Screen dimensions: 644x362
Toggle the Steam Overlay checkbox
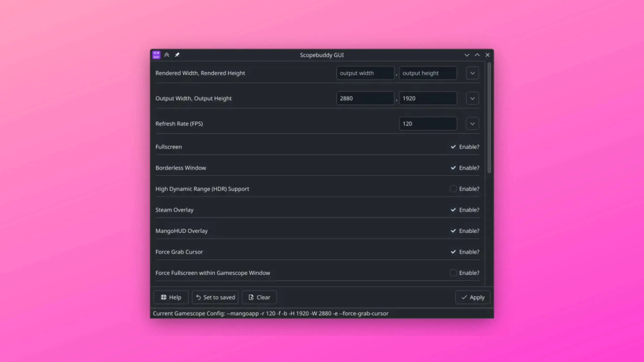pos(453,210)
